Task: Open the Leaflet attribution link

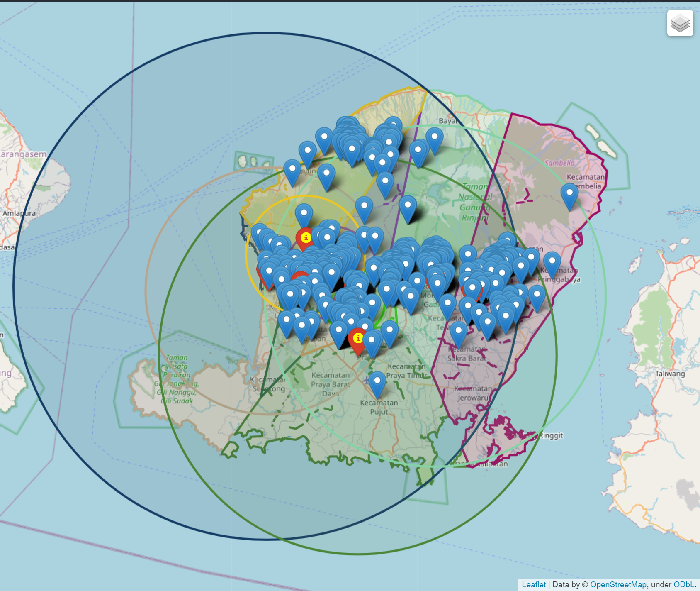Action: click(x=533, y=584)
